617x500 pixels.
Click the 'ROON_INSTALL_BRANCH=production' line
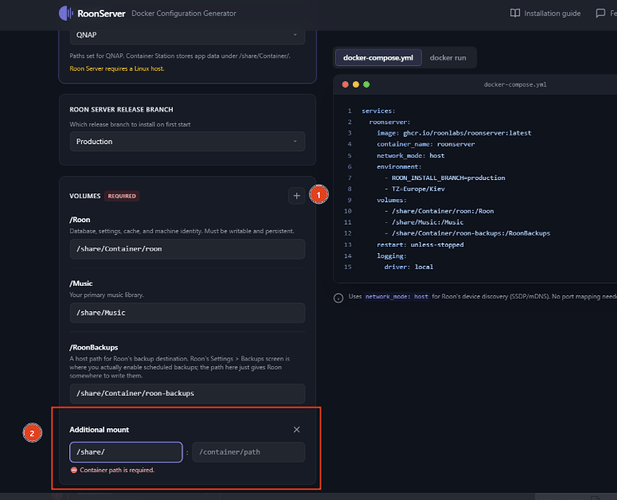pos(445,178)
